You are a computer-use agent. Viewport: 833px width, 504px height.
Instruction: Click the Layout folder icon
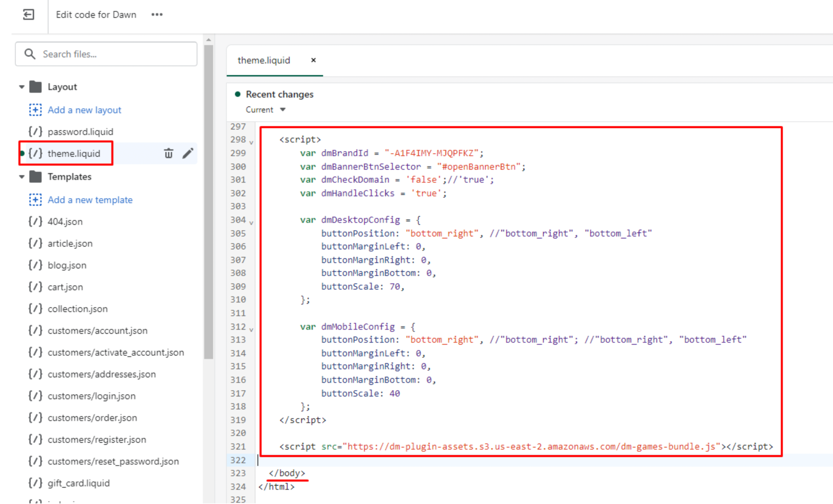point(35,87)
